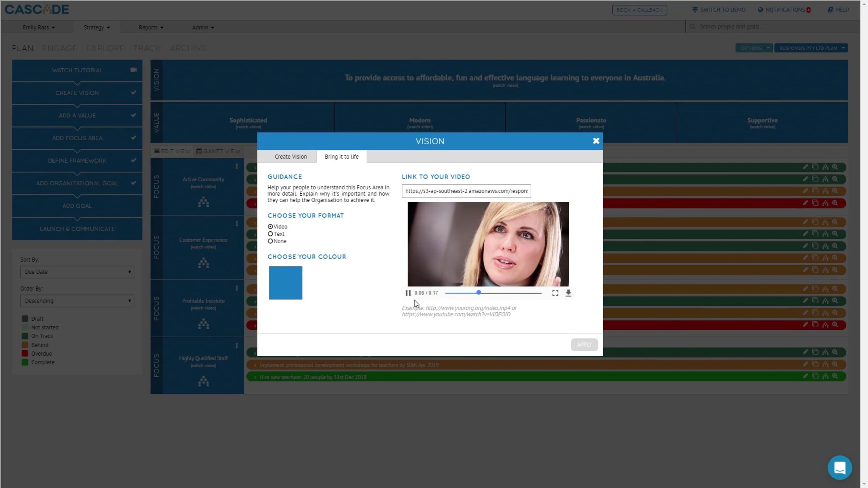
Task: Click magnifier icon on Hire new teachers goal
Action: tap(835, 376)
